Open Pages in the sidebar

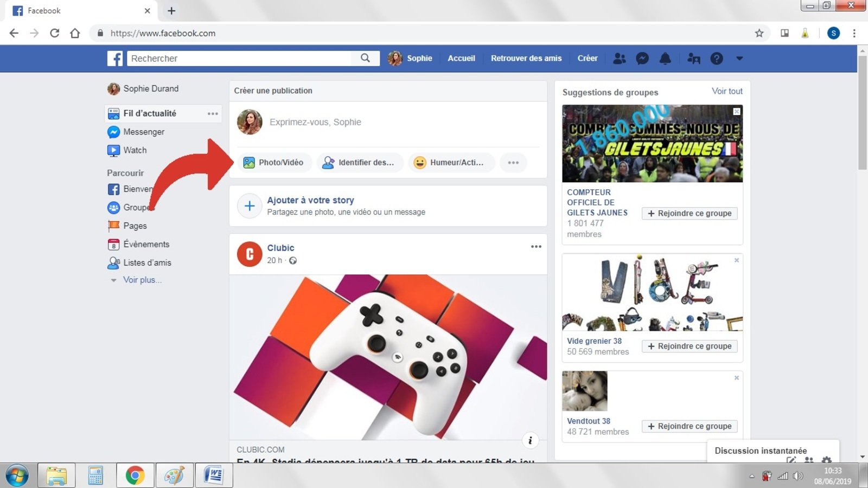(127, 226)
